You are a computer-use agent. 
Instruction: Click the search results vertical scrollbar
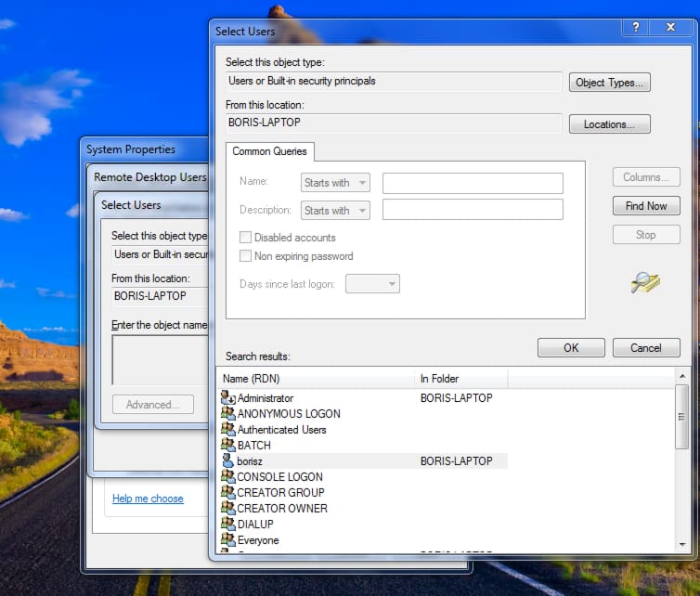[x=682, y=464]
